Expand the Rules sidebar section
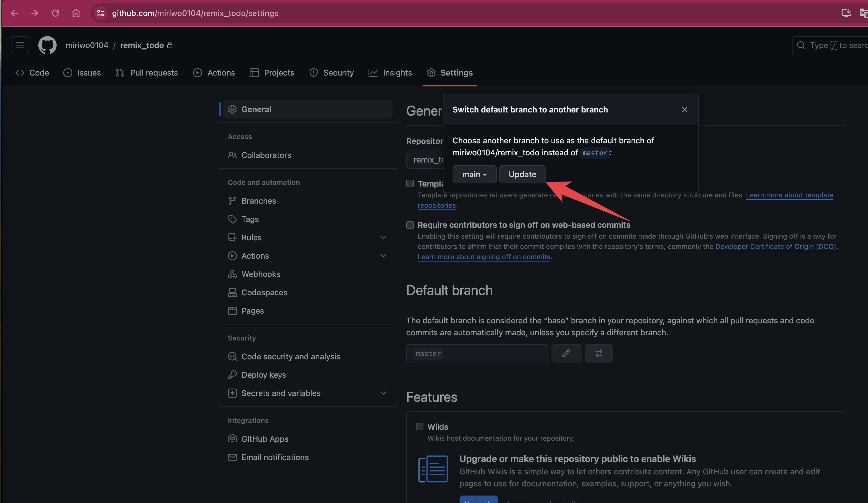The height and width of the screenshot is (503, 868). pyautogui.click(x=383, y=237)
